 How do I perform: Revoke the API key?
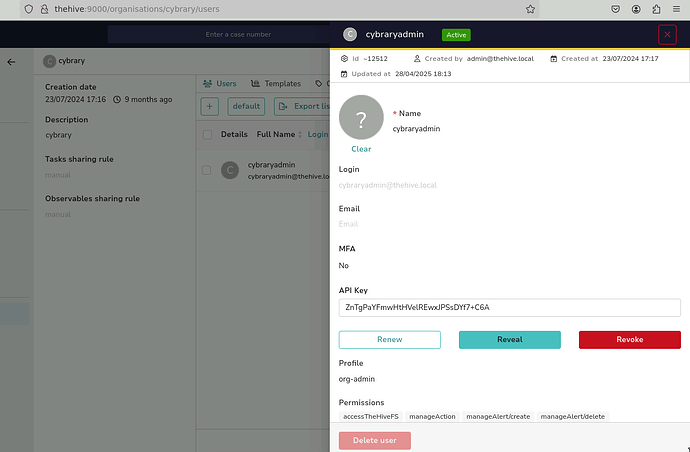(629, 340)
